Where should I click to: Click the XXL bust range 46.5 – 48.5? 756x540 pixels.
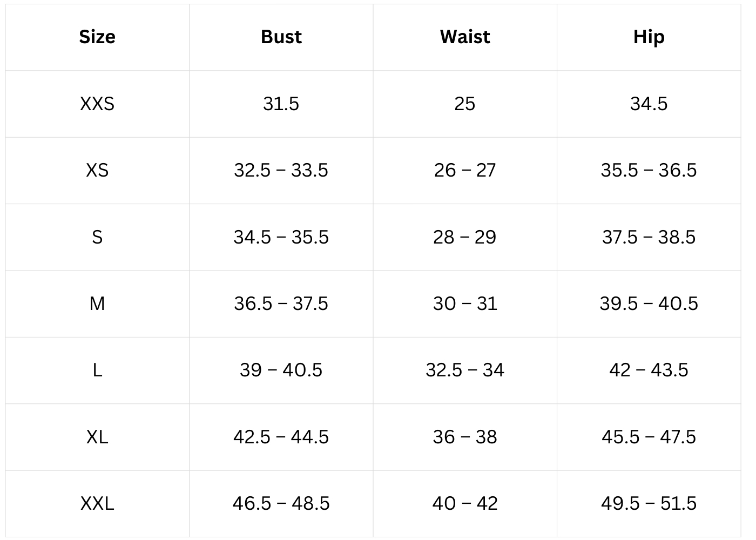pyautogui.click(x=281, y=503)
